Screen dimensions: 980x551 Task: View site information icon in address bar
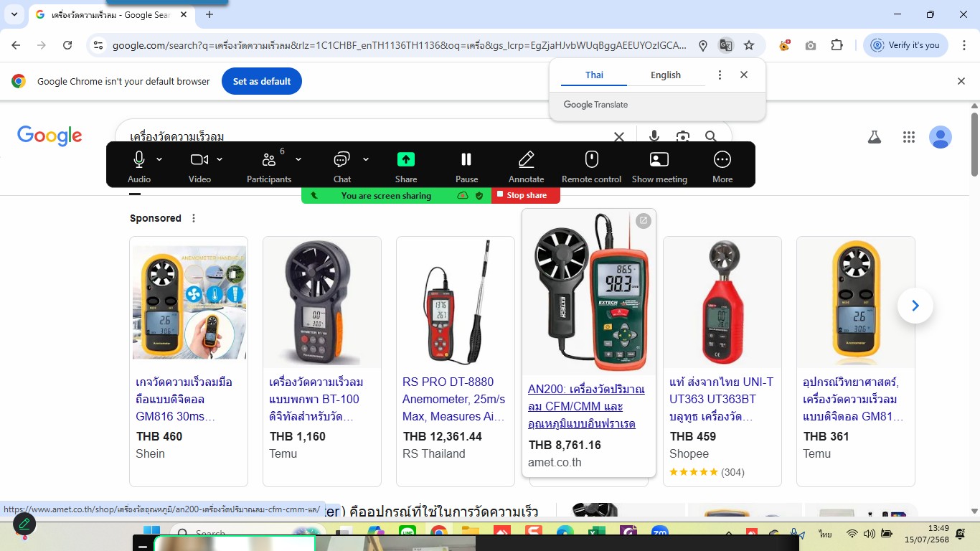coord(99,45)
